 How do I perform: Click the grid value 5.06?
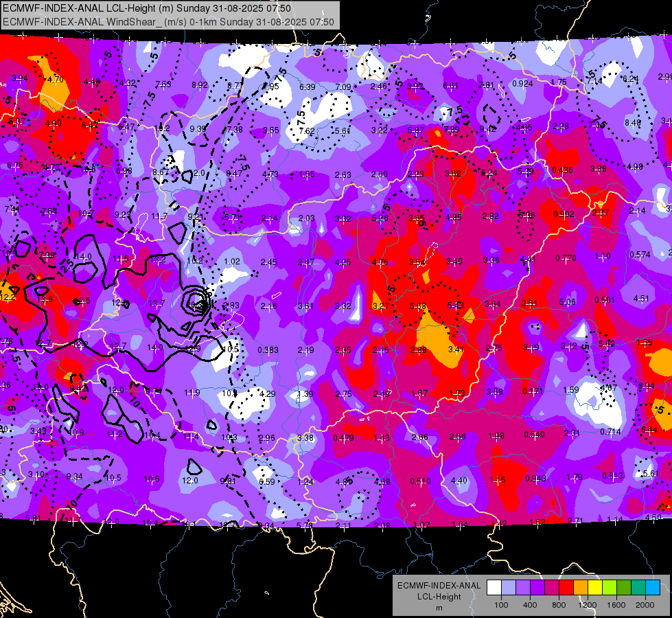[568, 302]
